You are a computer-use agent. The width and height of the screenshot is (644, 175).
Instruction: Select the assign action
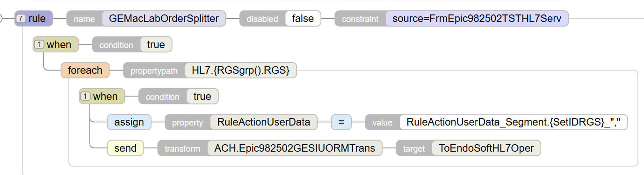coord(129,122)
